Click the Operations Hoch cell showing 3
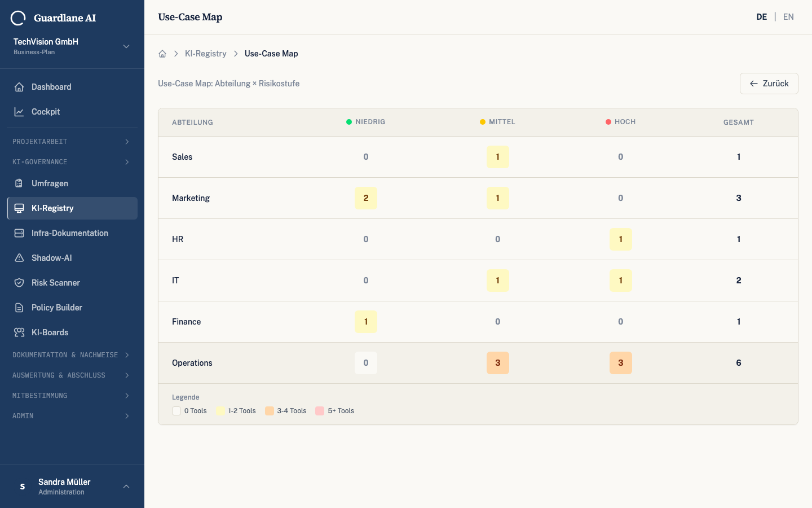Viewport: 812px width, 508px height. coord(621,363)
